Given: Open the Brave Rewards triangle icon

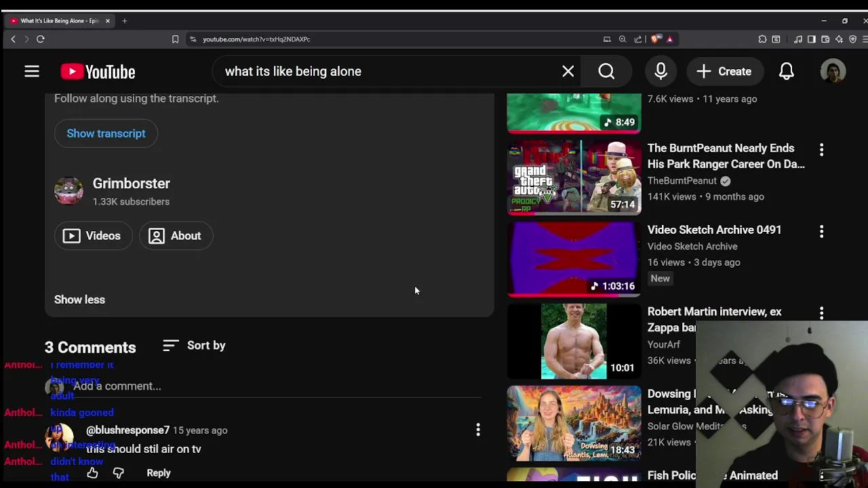Looking at the screenshot, I should click(669, 39).
